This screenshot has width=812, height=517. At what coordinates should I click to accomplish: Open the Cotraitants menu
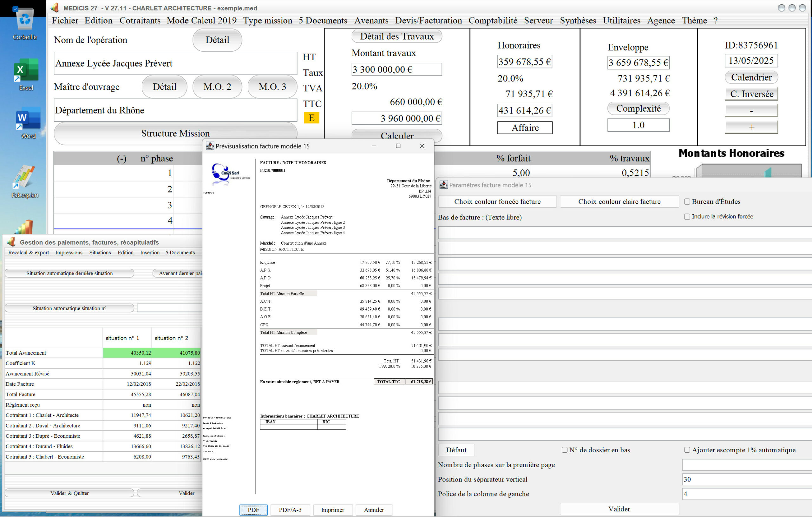pyautogui.click(x=140, y=21)
